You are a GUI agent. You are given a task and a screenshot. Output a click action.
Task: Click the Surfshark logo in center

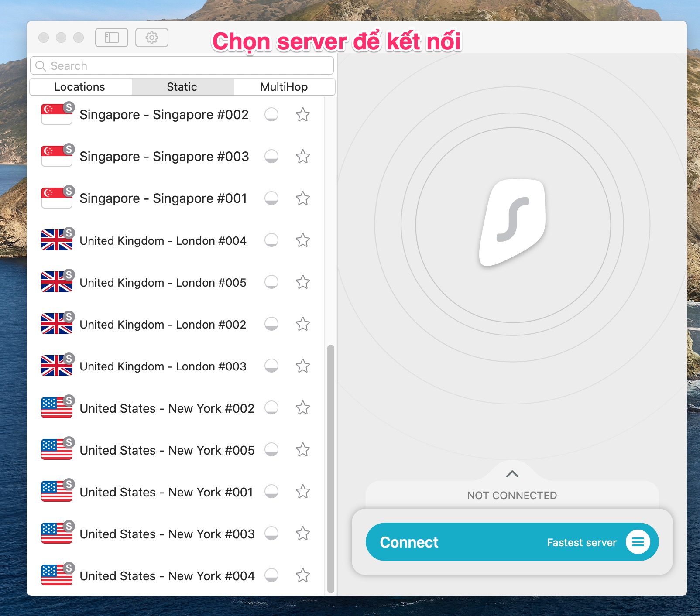[513, 222]
